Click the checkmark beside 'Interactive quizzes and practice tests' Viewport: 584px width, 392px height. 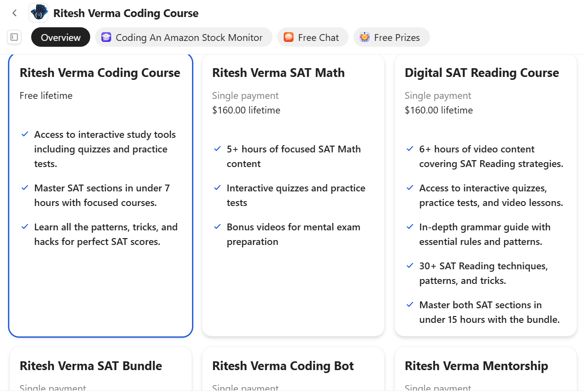(217, 188)
